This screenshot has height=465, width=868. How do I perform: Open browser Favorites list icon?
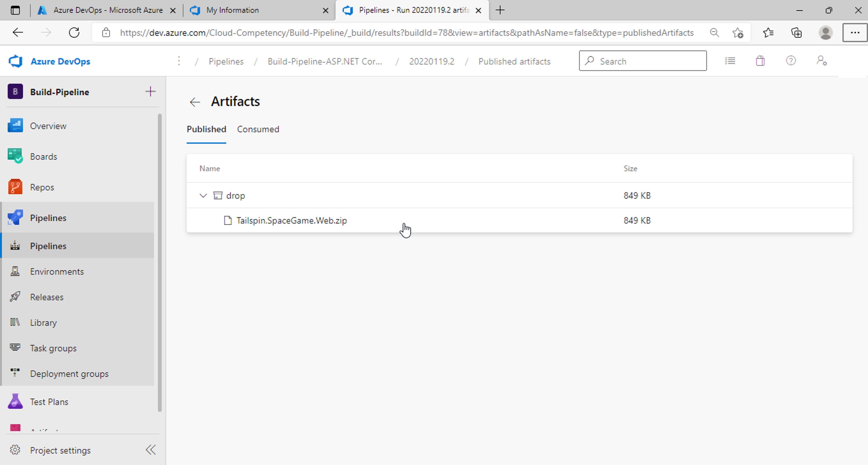pos(768,33)
